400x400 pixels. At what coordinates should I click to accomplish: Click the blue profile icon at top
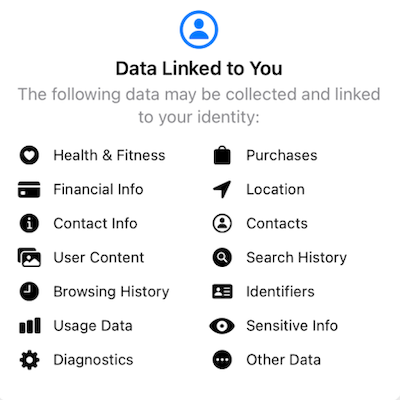pyautogui.click(x=199, y=29)
